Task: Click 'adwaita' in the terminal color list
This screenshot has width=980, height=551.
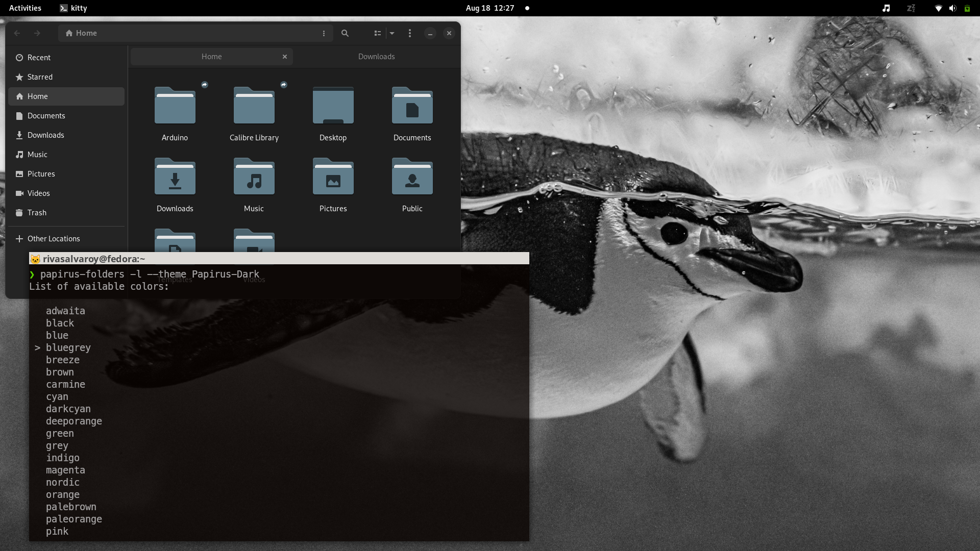Action: click(x=65, y=311)
